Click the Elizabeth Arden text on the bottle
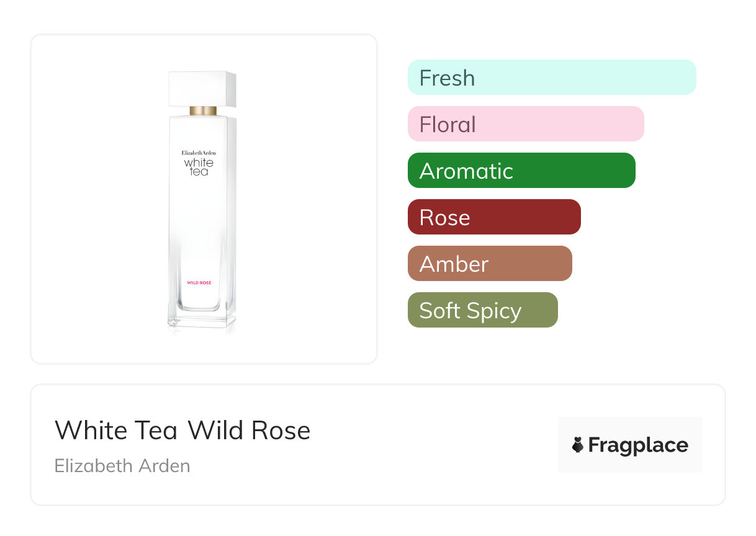This screenshot has width=756, height=536. (x=199, y=152)
